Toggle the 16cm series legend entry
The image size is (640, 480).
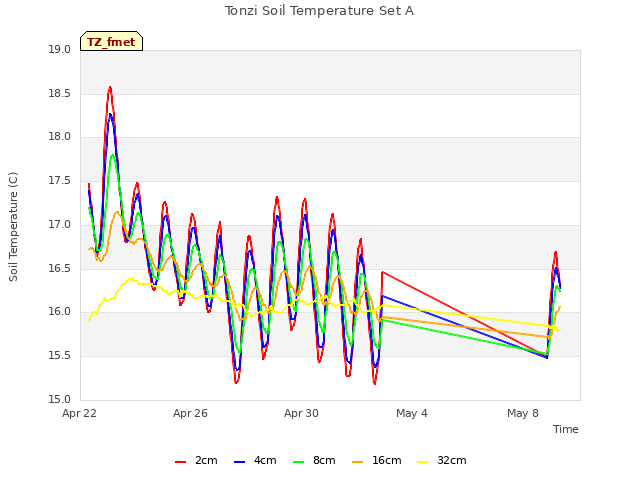click(377, 460)
